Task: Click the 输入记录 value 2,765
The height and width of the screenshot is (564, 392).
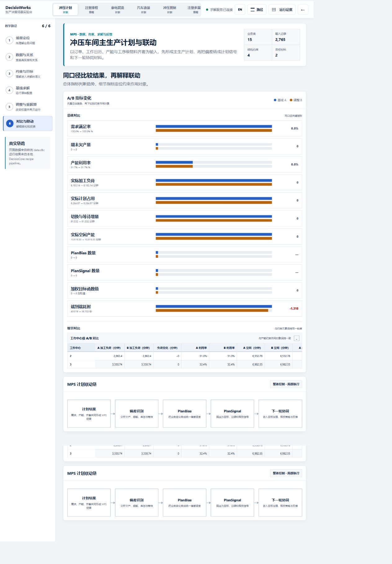Action: (280, 40)
